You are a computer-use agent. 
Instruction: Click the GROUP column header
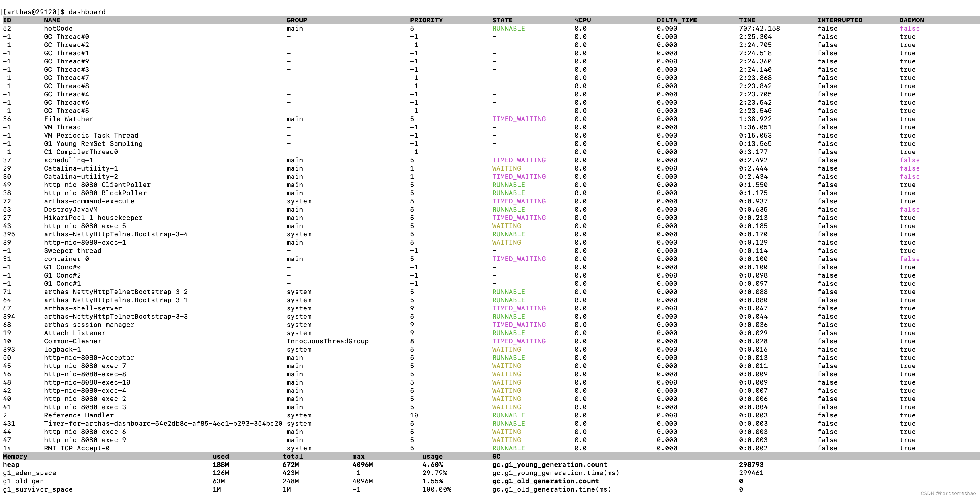click(x=297, y=20)
